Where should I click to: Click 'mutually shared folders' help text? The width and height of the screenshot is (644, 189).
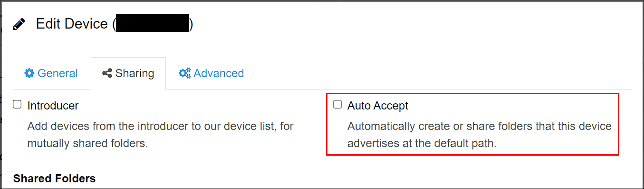pos(87,143)
